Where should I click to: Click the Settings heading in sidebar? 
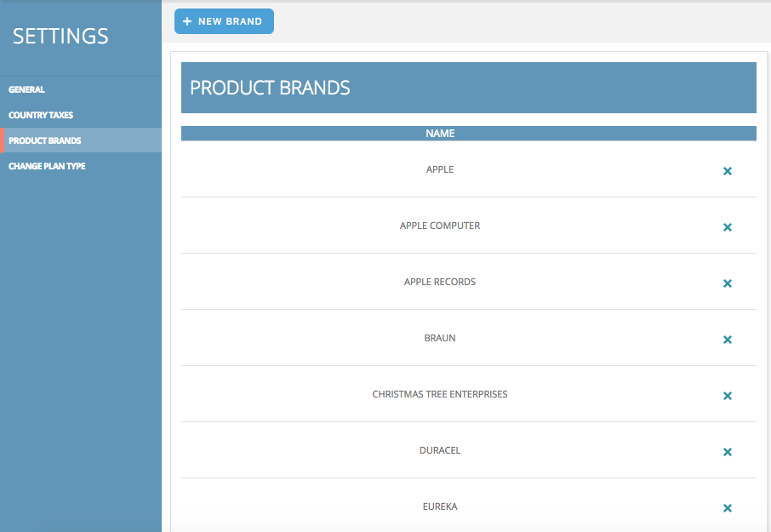coord(60,37)
